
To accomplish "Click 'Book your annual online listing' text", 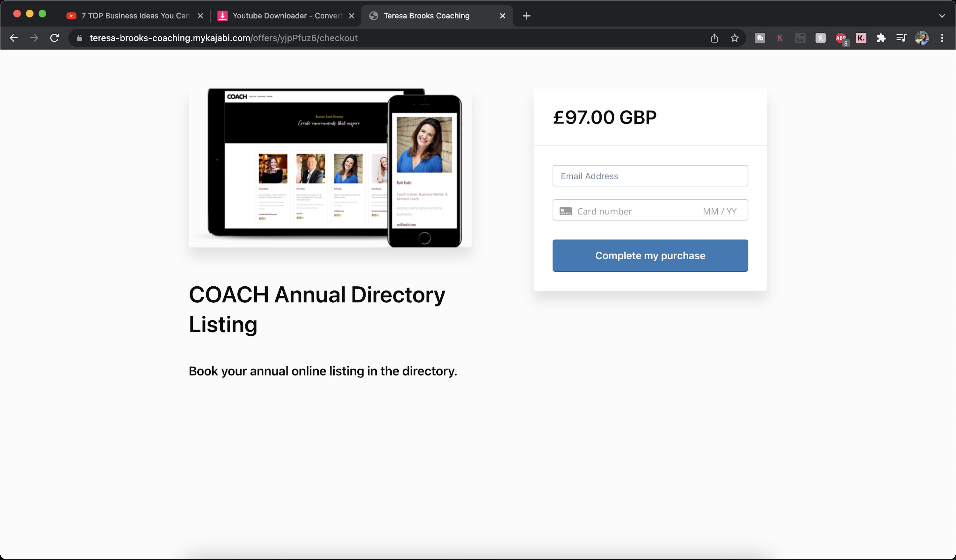I will coord(323,371).
